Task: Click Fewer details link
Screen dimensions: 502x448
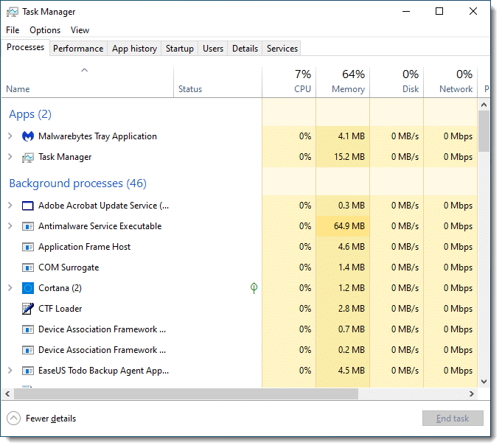Action: (x=51, y=420)
